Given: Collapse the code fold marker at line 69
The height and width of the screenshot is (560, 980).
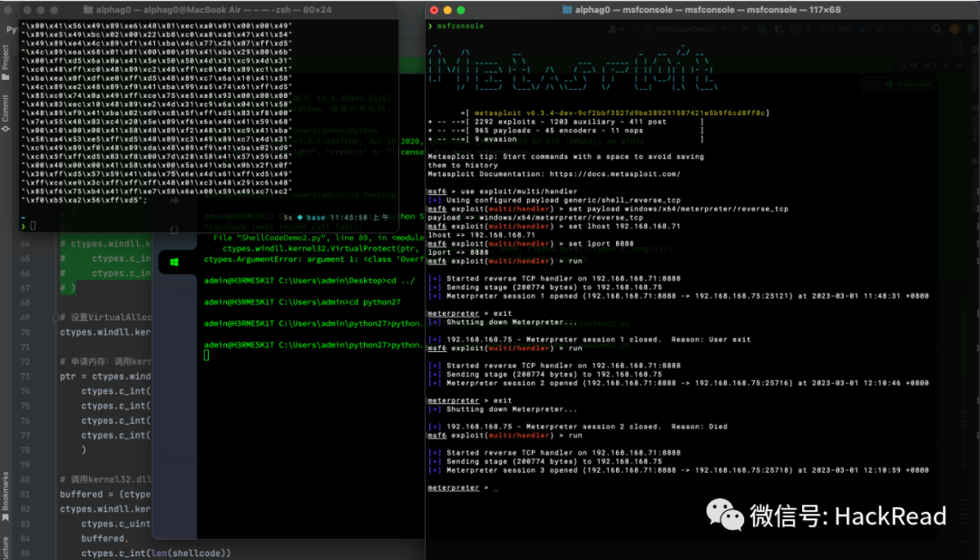Looking at the screenshot, I should [x=55, y=318].
